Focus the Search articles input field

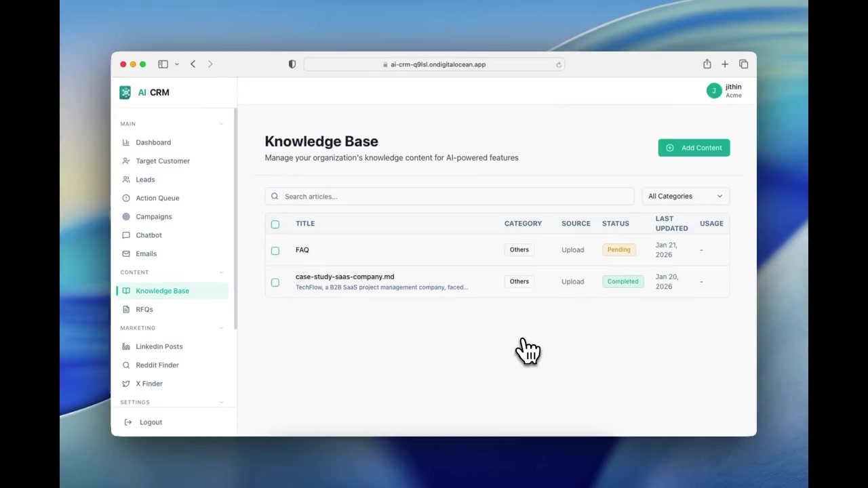point(454,197)
